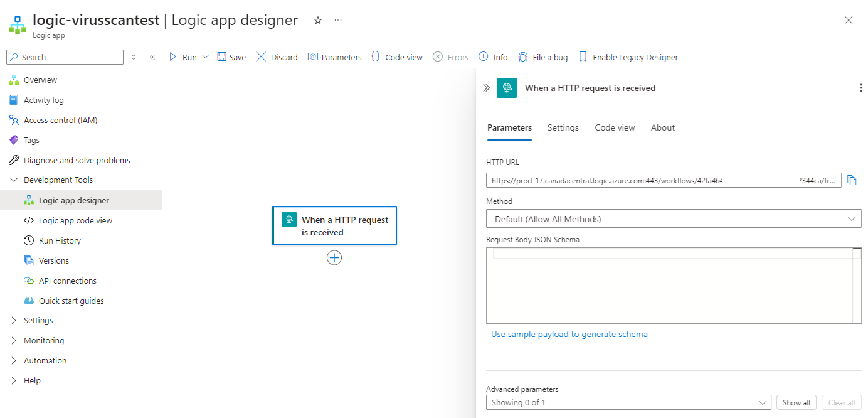The width and height of the screenshot is (868, 418).
Task: Enable Legacy Designer from the toolbar
Action: click(628, 57)
